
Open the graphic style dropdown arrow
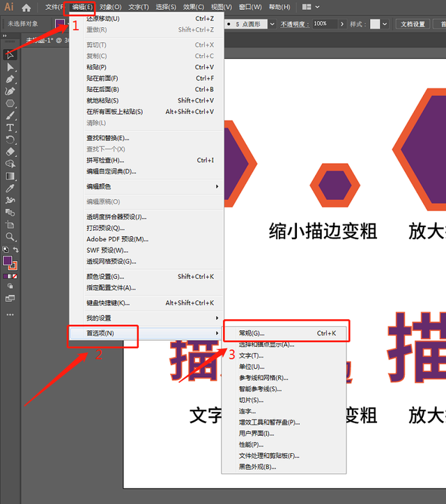[385, 24]
